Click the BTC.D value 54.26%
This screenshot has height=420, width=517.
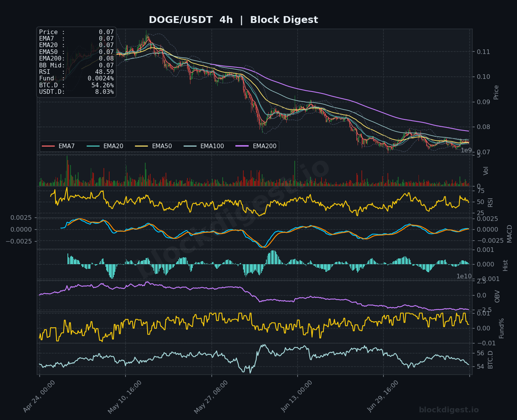pos(102,85)
